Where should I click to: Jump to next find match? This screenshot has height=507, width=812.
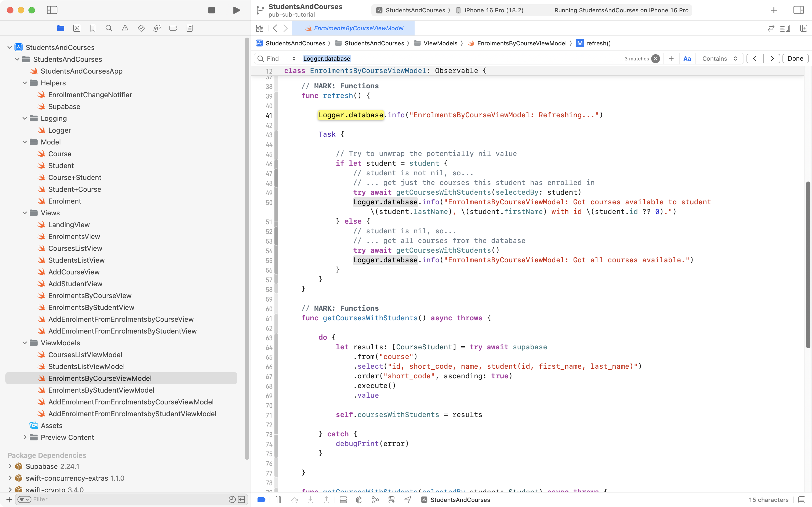772,59
